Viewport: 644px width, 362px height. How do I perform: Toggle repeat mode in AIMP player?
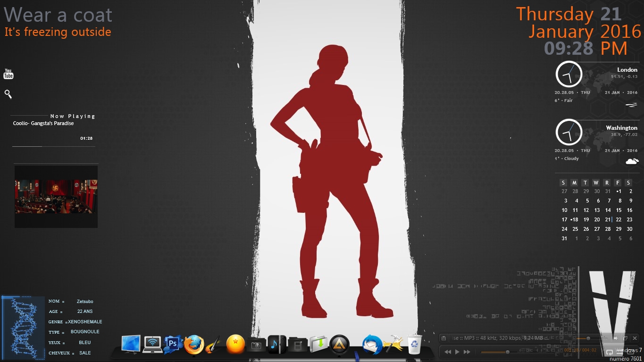(x=610, y=352)
